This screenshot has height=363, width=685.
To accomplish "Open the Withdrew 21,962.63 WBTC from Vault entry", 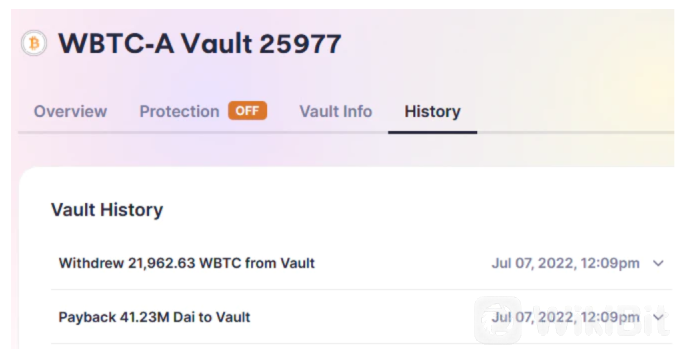I will [361, 263].
